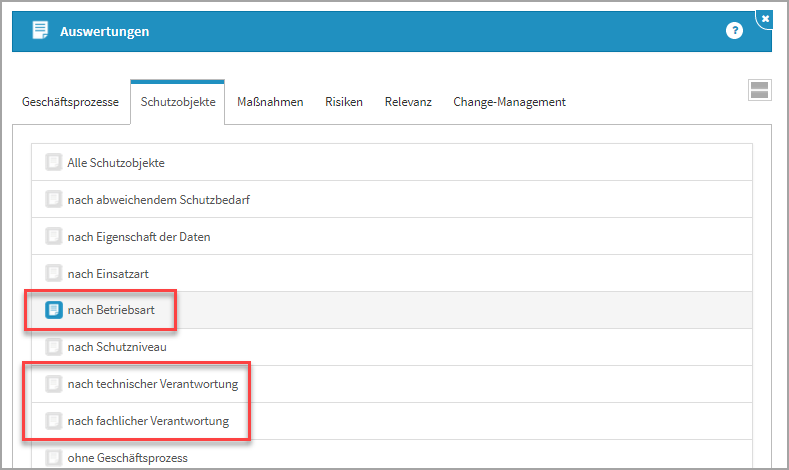Click the help question mark icon
The height and width of the screenshot is (470, 789).
(x=734, y=31)
